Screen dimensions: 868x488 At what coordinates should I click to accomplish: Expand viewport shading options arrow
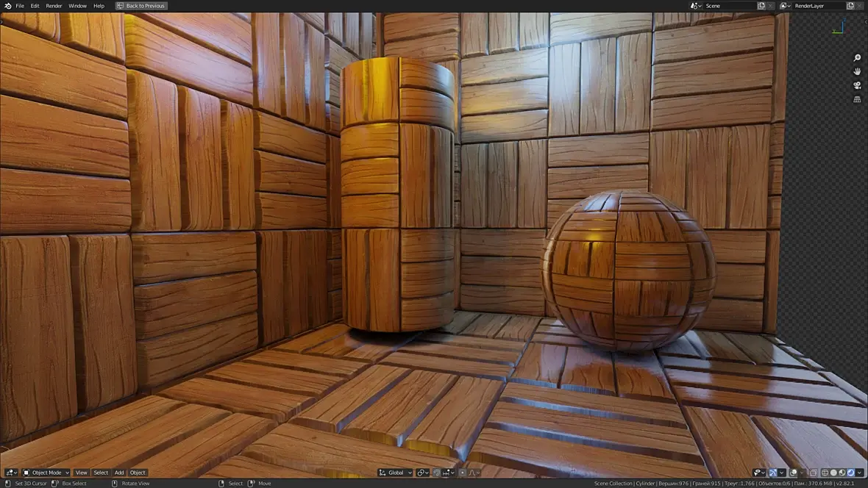click(x=860, y=473)
